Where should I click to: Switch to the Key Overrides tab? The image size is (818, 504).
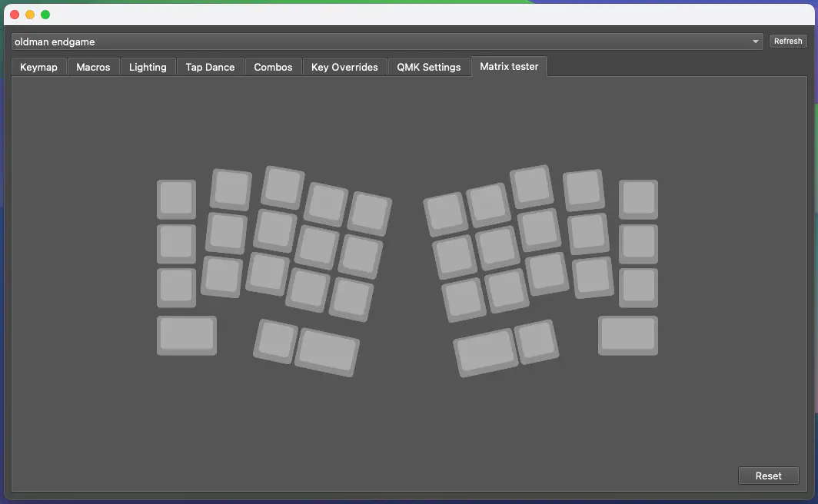click(x=344, y=67)
